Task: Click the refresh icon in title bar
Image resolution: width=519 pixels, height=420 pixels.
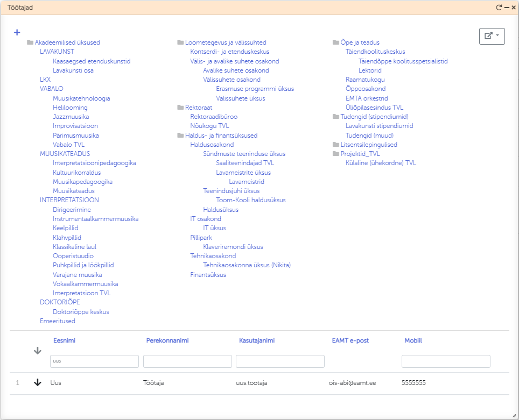Action: coord(499,8)
